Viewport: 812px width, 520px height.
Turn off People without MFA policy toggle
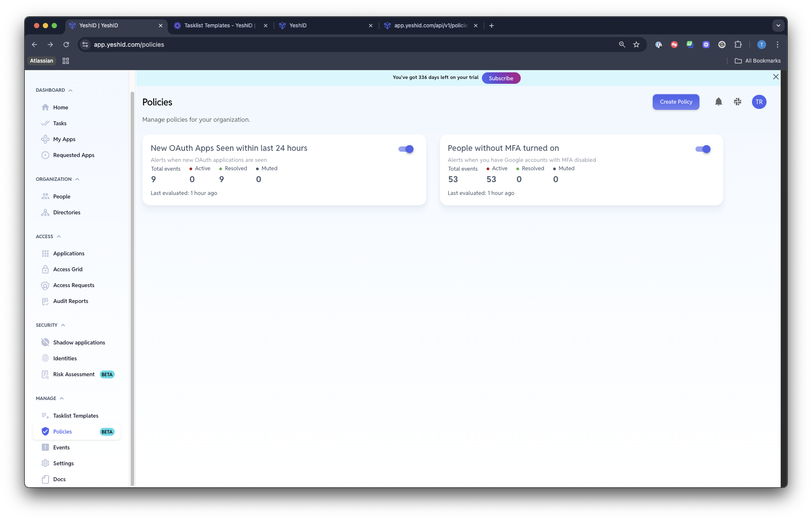point(703,149)
